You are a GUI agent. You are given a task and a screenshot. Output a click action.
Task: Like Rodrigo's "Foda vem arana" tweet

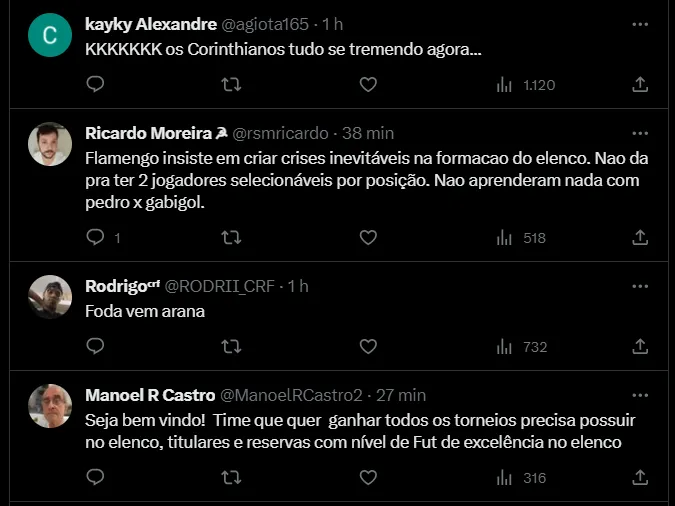coord(368,346)
